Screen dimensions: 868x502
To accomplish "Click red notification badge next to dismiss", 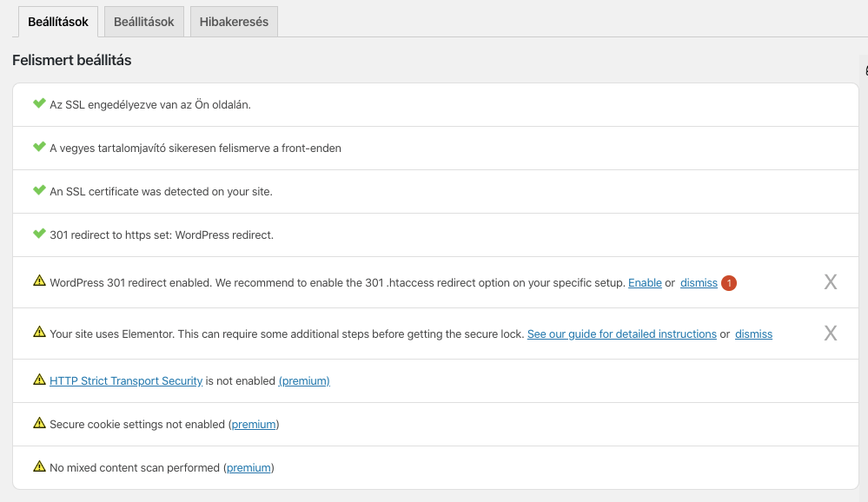I will [729, 283].
